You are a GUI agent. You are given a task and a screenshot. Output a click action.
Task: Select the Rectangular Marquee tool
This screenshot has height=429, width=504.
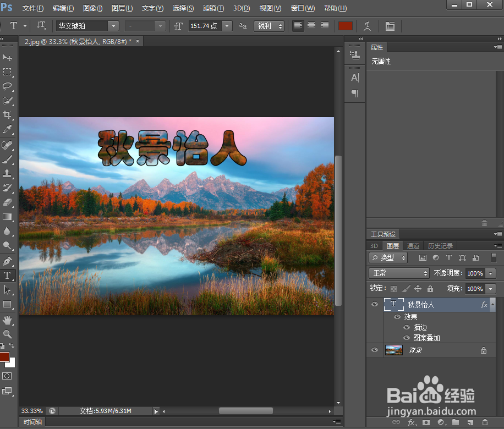tap(8, 71)
